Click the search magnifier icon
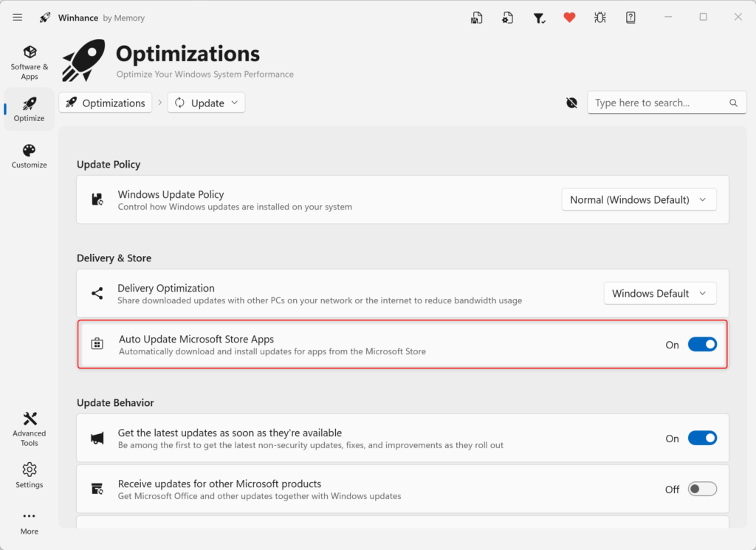This screenshot has height=550, width=756. 733,103
